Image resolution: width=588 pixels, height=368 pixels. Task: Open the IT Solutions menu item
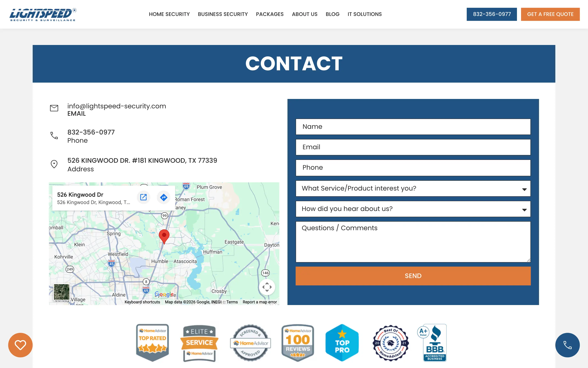click(364, 14)
